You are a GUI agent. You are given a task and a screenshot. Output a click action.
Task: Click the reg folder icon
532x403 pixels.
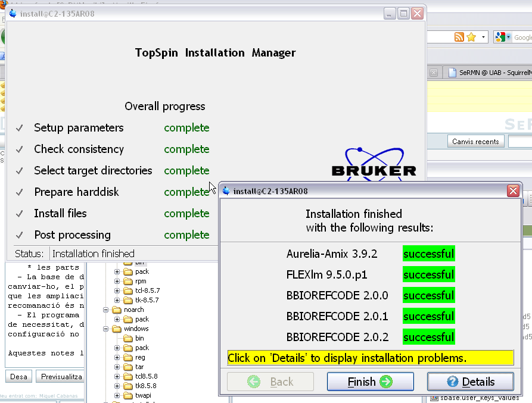point(128,357)
